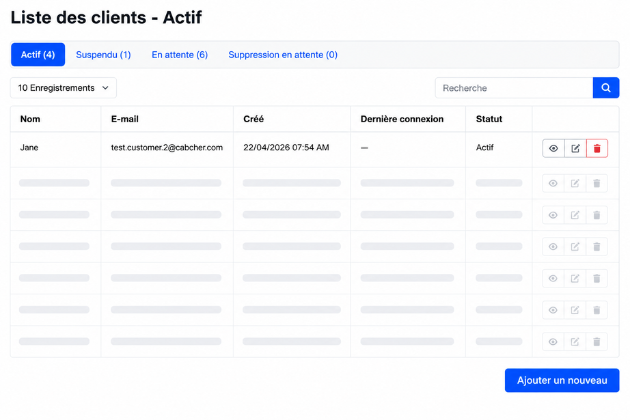Click the trash icon in the second table row
Screen dimensions: 630x420
(x=597, y=183)
